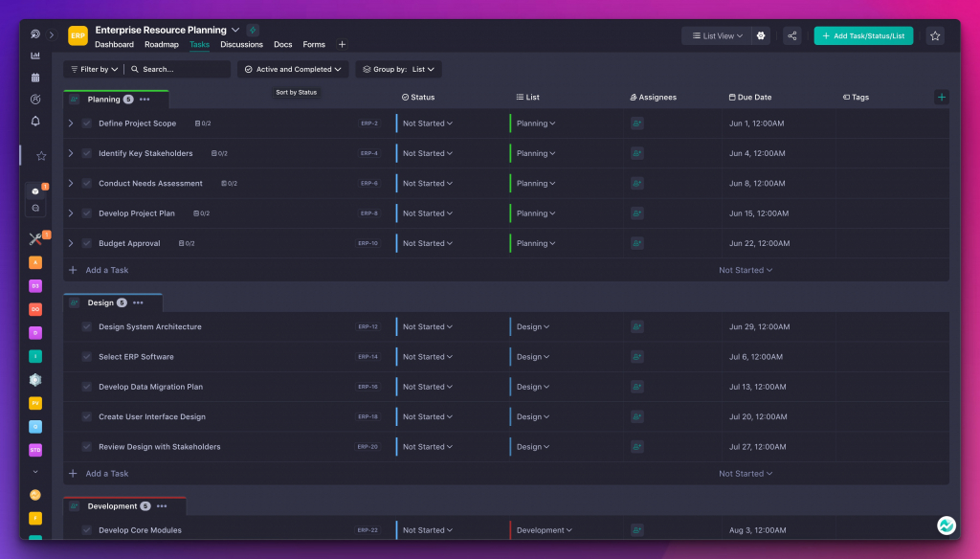Click the green pin icon beside project title
The width and height of the screenshot is (980, 559).
[253, 30]
